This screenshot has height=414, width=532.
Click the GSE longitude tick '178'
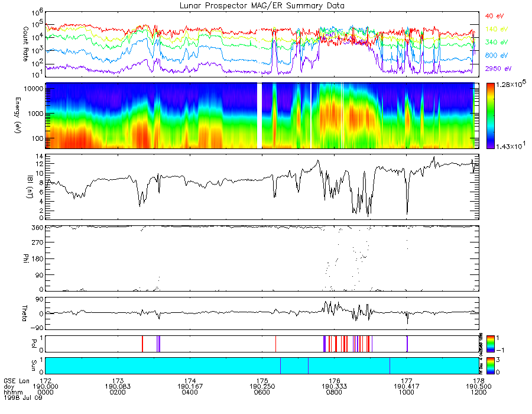pyautogui.click(x=479, y=381)
